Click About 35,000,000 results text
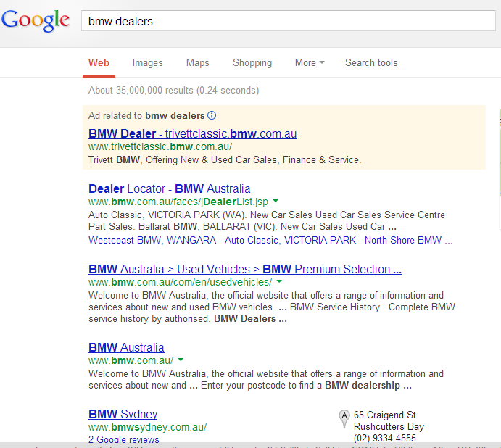This screenshot has height=448, width=501. click(173, 91)
